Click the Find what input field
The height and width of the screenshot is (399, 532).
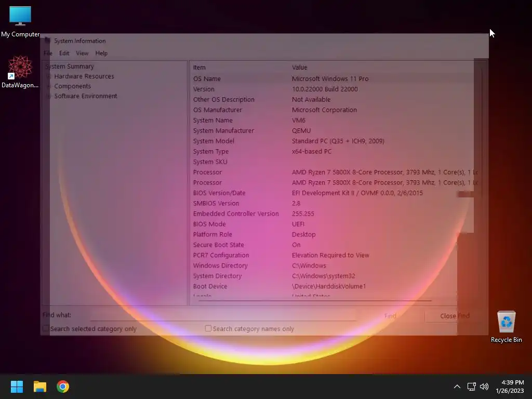223,315
